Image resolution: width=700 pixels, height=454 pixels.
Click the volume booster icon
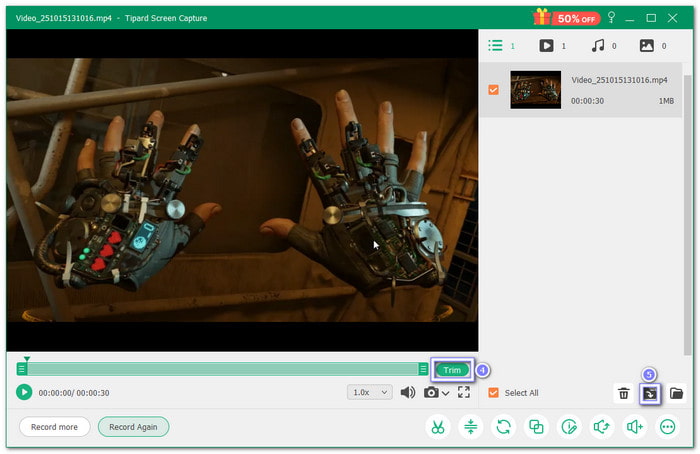tap(634, 427)
